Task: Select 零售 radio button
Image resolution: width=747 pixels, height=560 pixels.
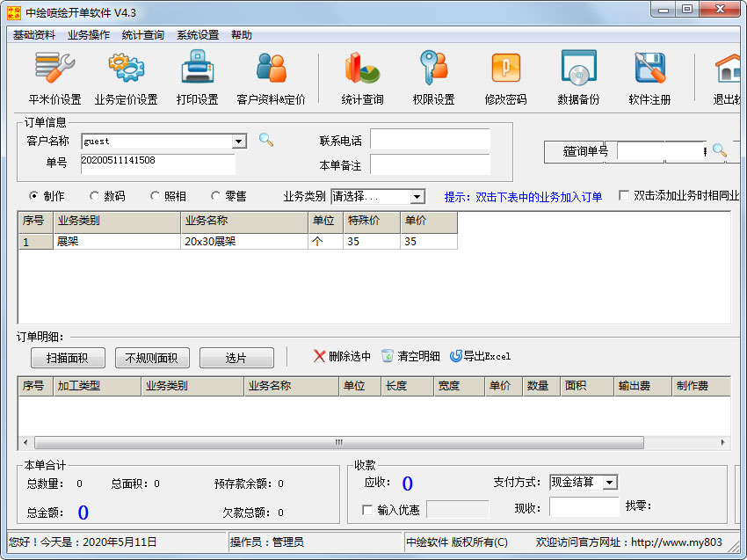Action: (215, 196)
